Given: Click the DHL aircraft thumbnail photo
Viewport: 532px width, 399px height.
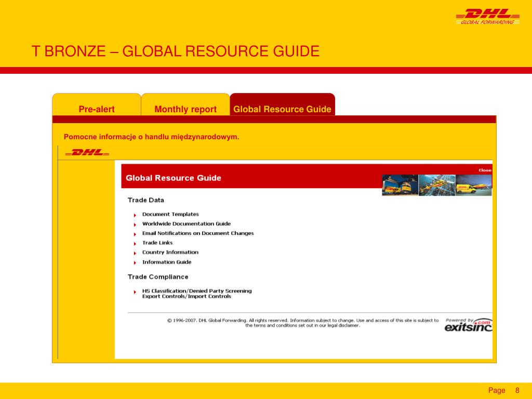Looking at the screenshot, I should [x=437, y=185].
